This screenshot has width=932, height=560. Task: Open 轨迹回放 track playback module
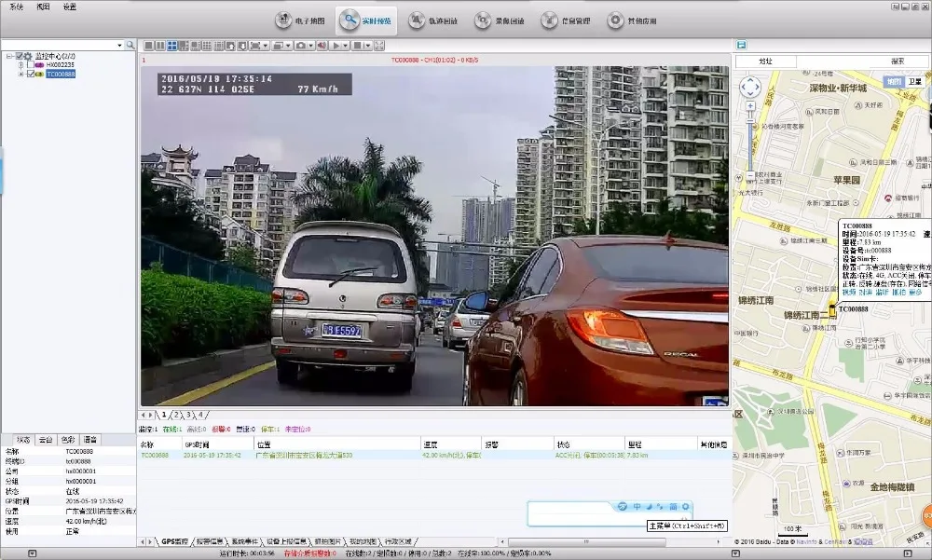point(434,20)
